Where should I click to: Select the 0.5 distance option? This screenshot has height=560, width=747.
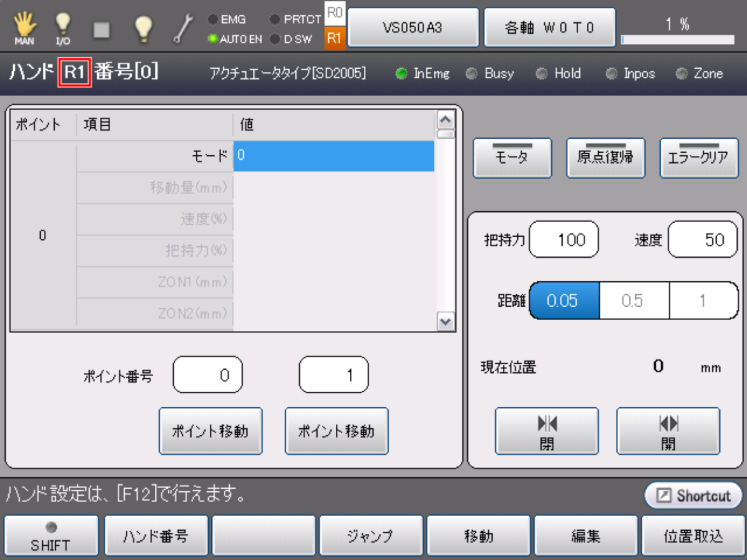[x=633, y=301]
